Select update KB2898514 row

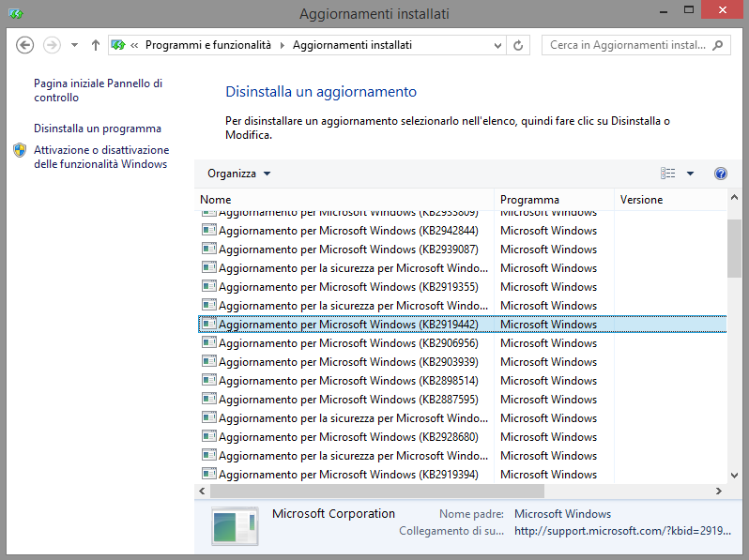463,381
